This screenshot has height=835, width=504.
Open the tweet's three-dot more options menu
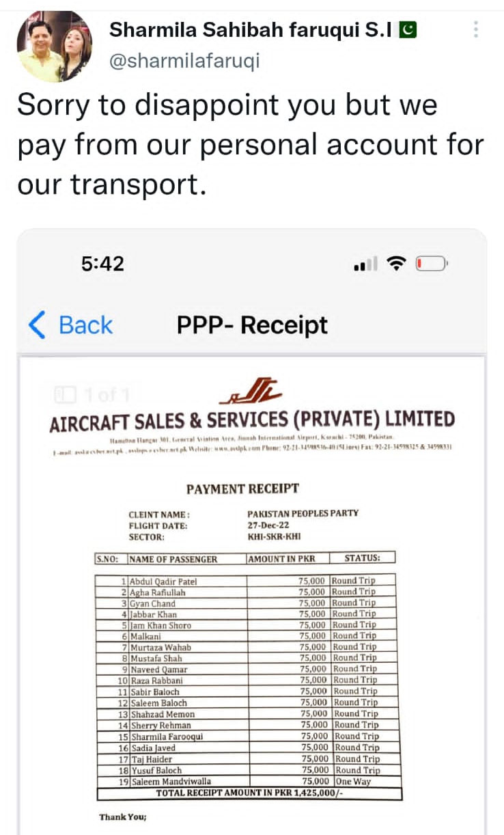point(475,29)
